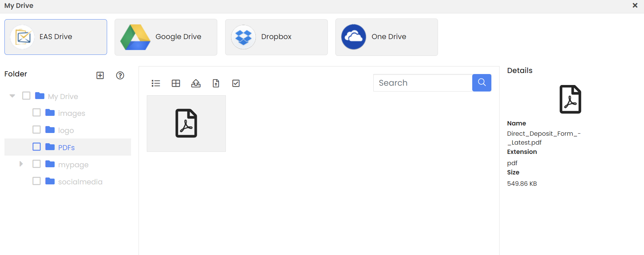Image resolution: width=644 pixels, height=255 pixels.
Task: Select the One Drive option
Action: coord(386,37)
